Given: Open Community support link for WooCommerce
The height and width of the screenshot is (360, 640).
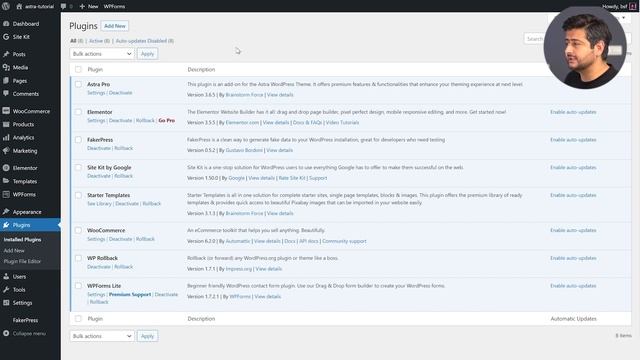Looking at the screenshot, I should coord(344,241).
